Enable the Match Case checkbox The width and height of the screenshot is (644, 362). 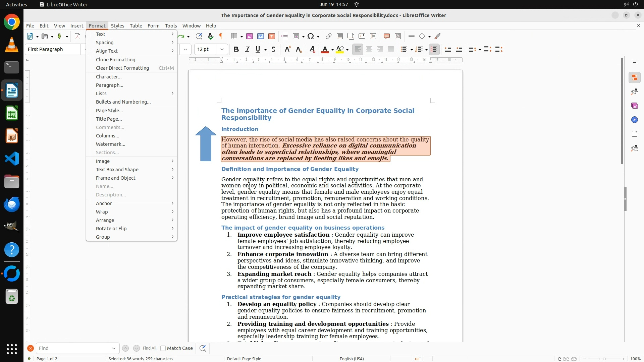[163, 348]
